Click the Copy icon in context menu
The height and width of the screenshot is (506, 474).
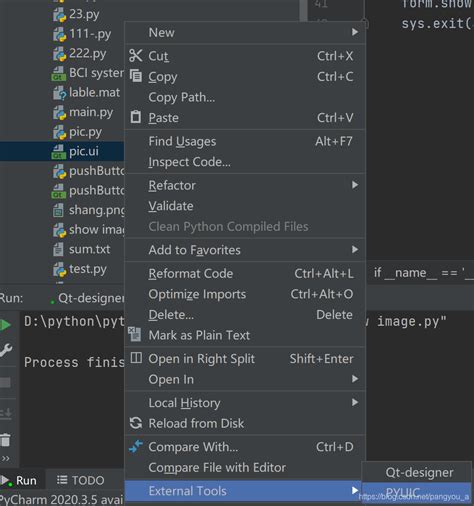click(x=136, y=76)
